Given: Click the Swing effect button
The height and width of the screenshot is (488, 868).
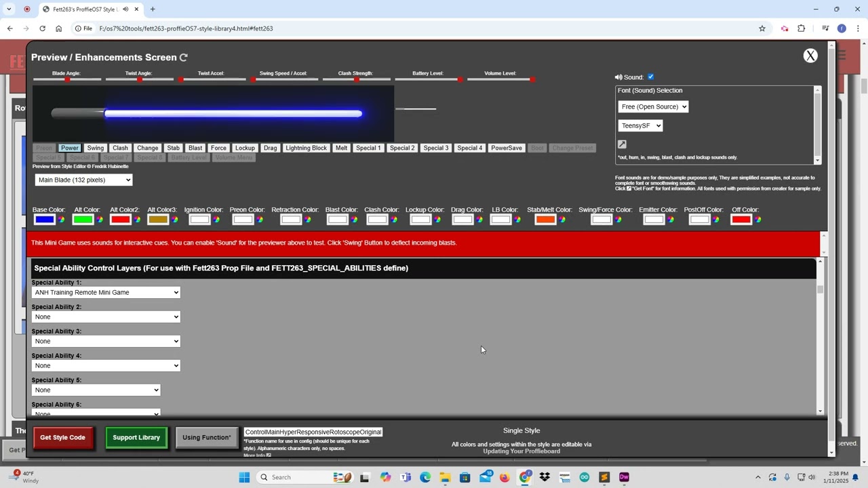Looking at the screenshot, I should point(96,148).
